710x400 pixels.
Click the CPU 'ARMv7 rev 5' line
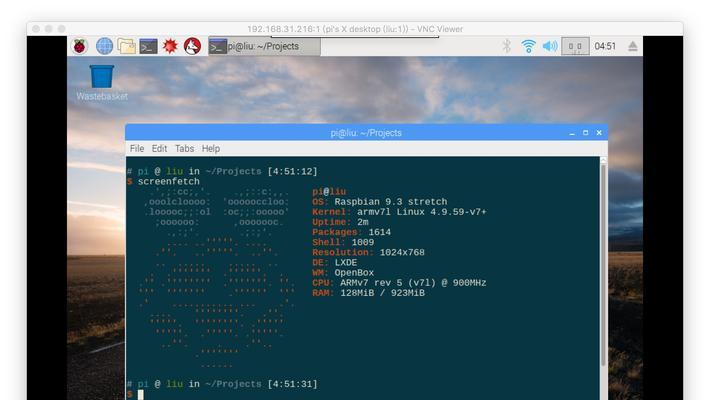coord(399,283)
